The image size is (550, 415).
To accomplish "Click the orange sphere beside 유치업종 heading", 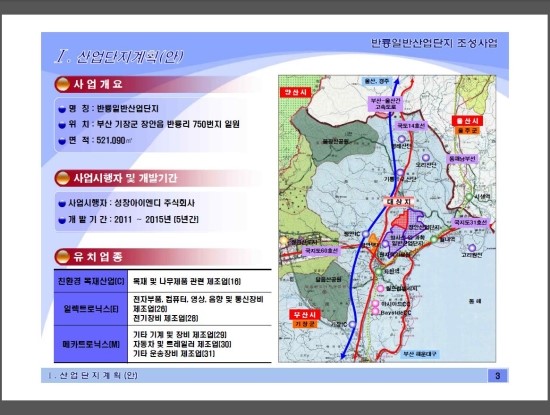I will point(62,256).
